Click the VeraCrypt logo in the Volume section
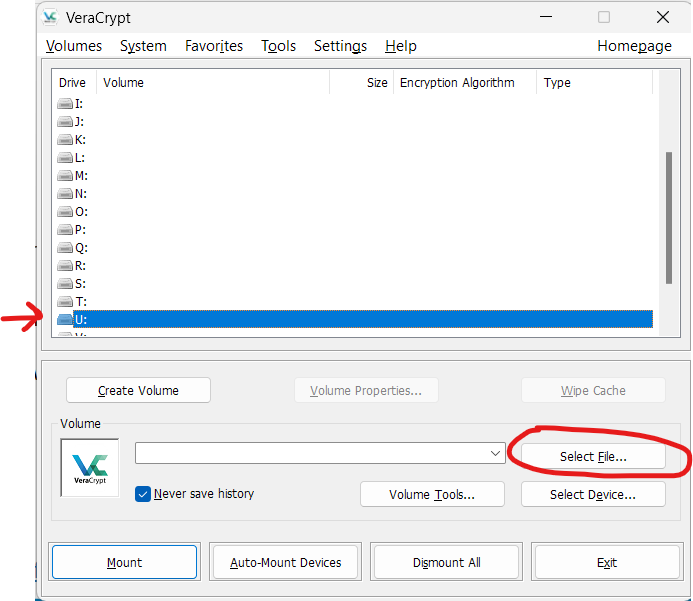The image size is (693, 601). click(90, 468)
